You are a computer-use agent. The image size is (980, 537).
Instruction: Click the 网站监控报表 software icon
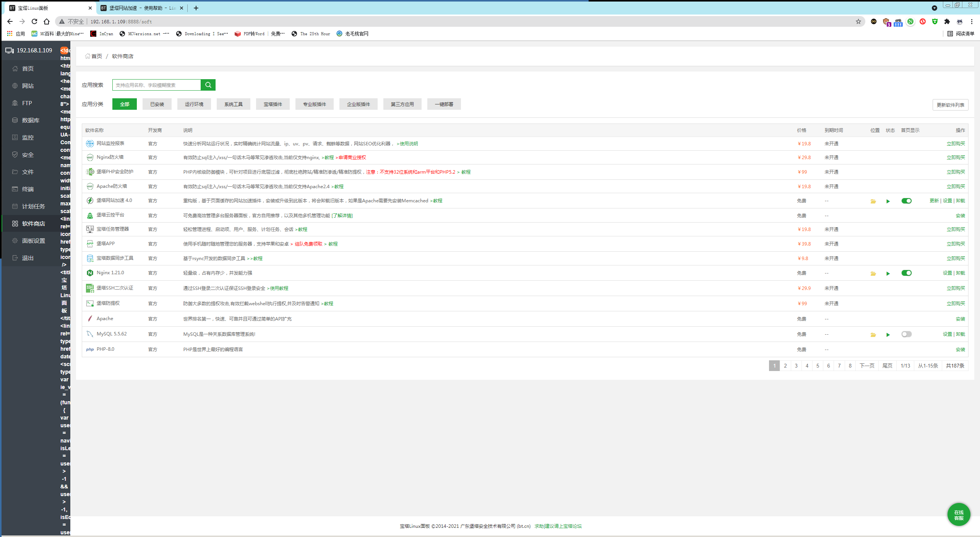tap(90, 143)
